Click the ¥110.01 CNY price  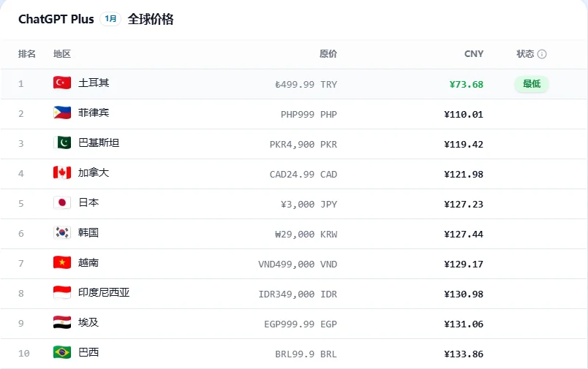point(464,115)
